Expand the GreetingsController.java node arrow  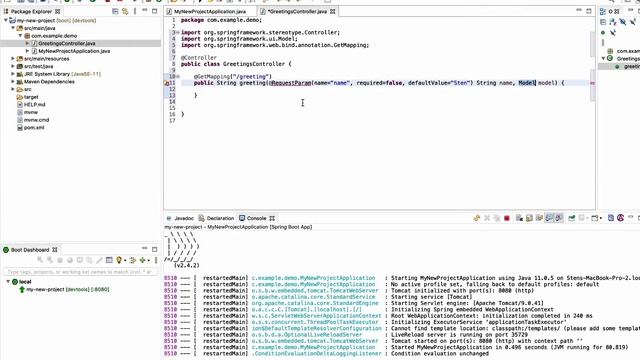pyautogui.click(x=27, y=43)
